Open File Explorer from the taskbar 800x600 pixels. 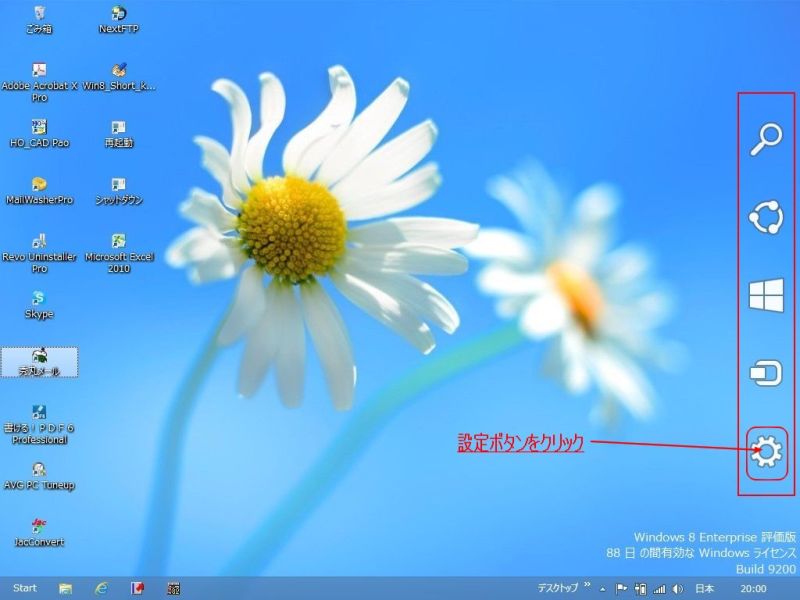pos(65,588)
